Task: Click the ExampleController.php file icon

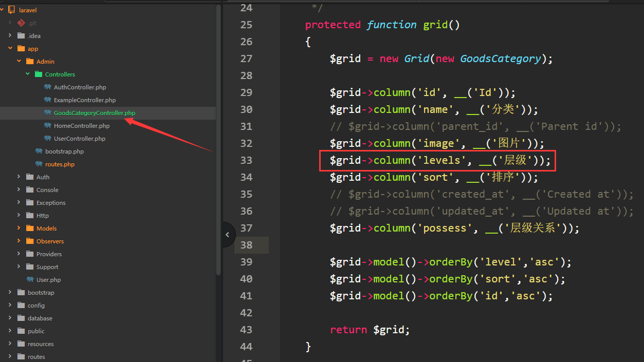Action: (48, 100)
